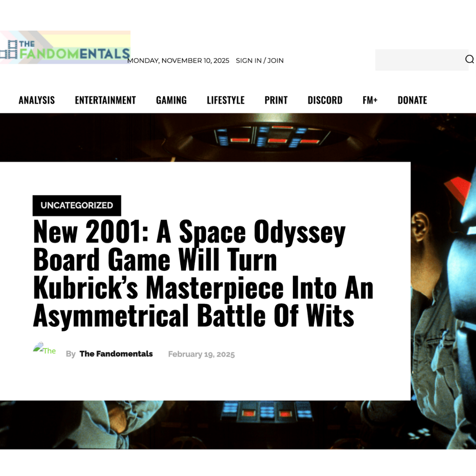
Task: Click the Uncategorized category tag
Action: tap(77, 205)
